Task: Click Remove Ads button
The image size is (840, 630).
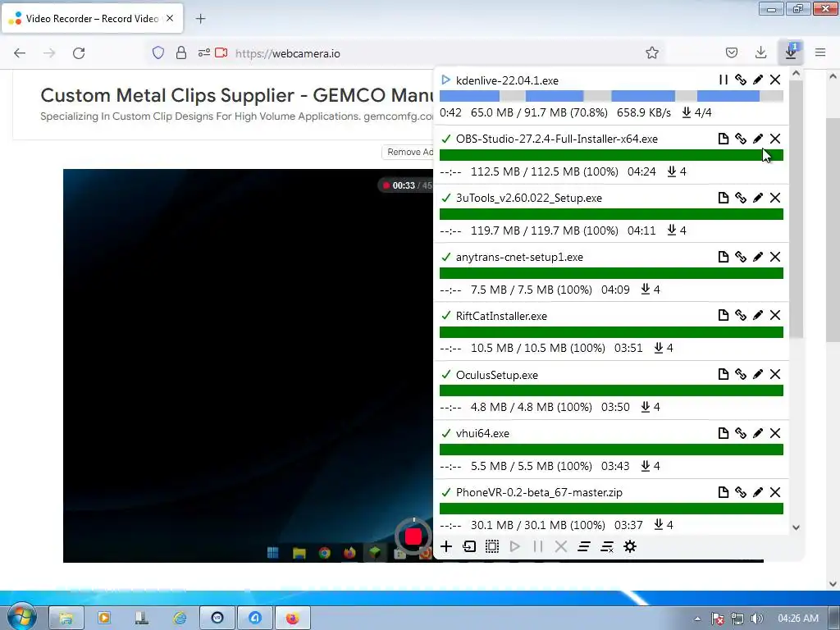Action: [408, 152]
